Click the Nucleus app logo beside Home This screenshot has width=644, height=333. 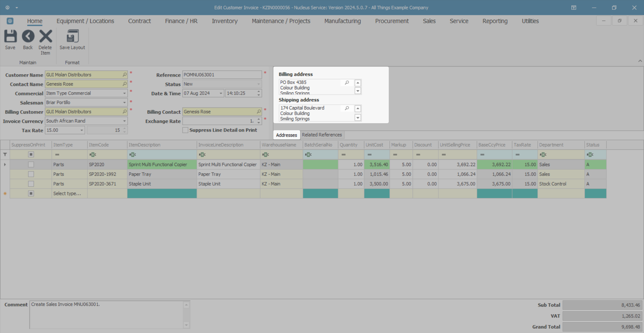tap(10, 21)
